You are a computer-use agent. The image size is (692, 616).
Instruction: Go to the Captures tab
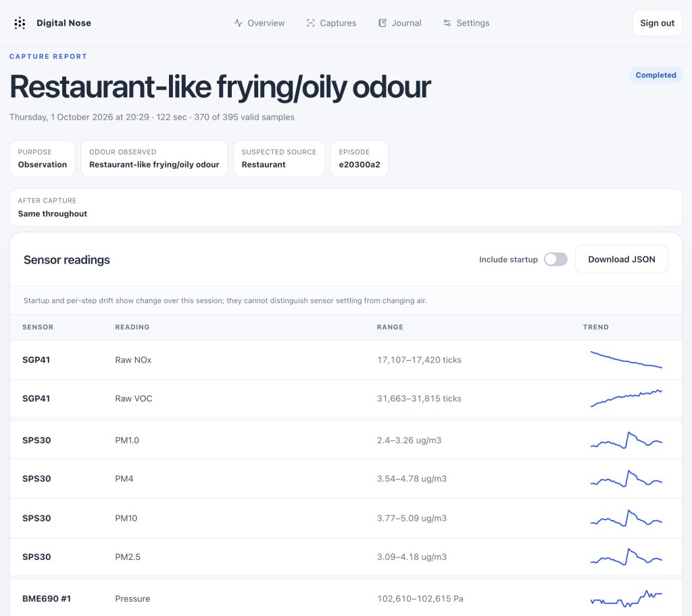pos(331,23)
